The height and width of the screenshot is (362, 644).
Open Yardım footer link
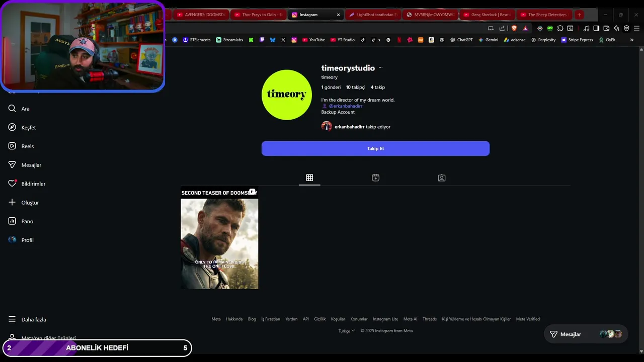pyautogui.click(x=291, y=319)
